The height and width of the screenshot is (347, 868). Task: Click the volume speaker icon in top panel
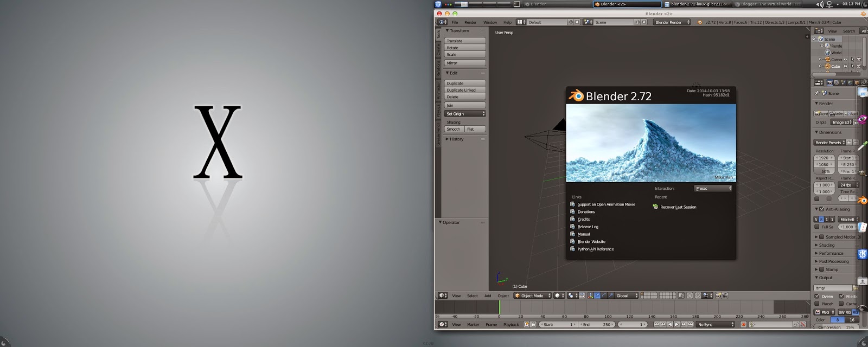click(x=820, y=4)
